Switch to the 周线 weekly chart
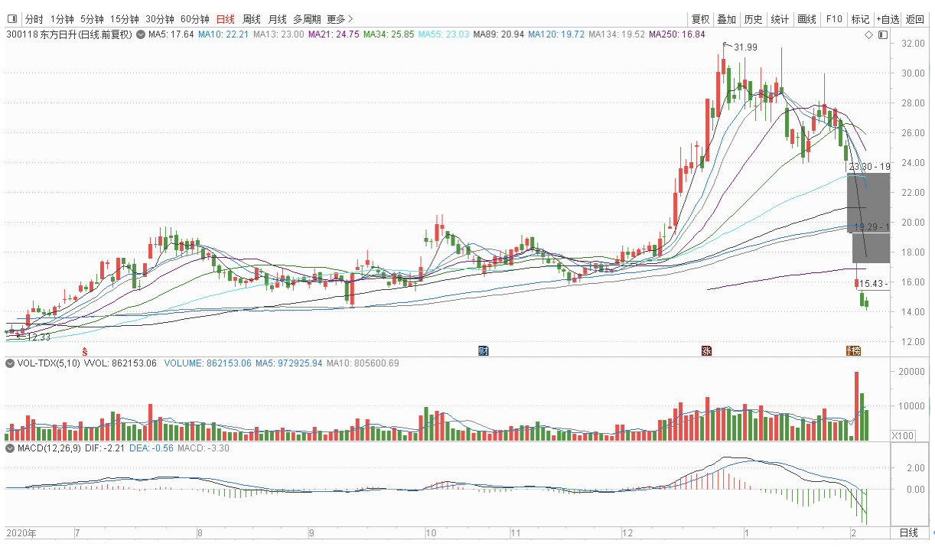935x560 pixels. 251,19
